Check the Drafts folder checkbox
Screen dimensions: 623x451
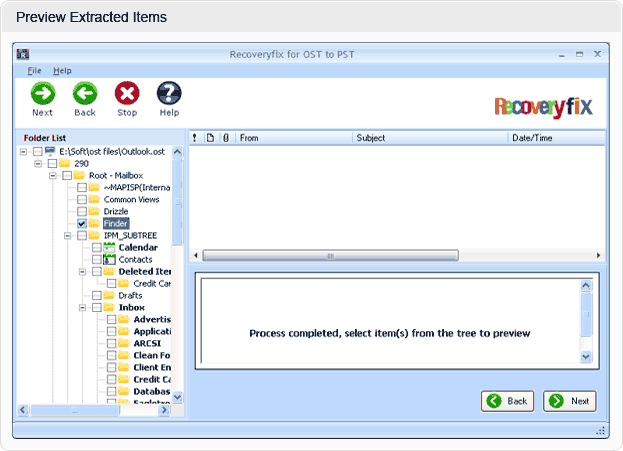pos(97,296)
